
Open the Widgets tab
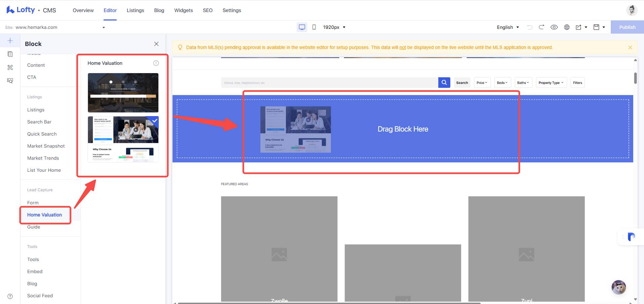[184, 10]
